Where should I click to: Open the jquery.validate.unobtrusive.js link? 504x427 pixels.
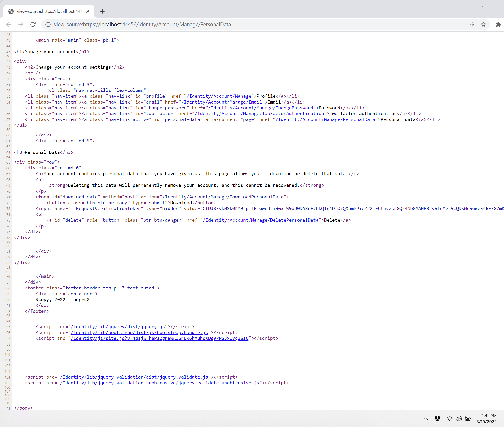[x=160, y=383]
